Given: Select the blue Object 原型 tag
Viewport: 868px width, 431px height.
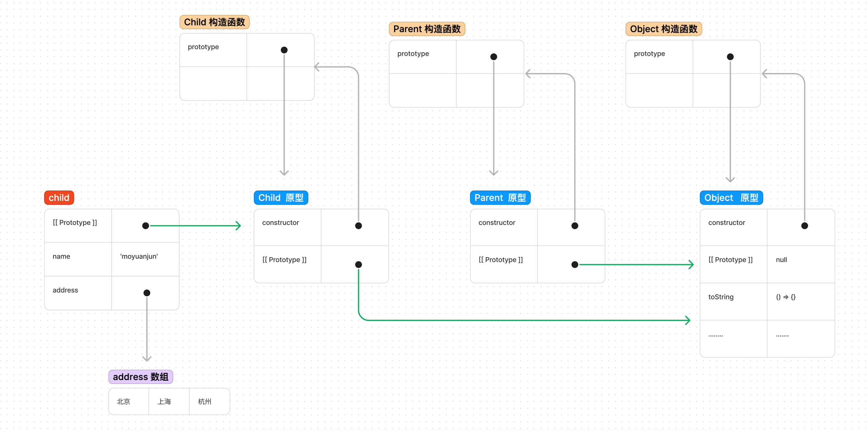Looking at the screenshot, I should (x=731, y=197).
